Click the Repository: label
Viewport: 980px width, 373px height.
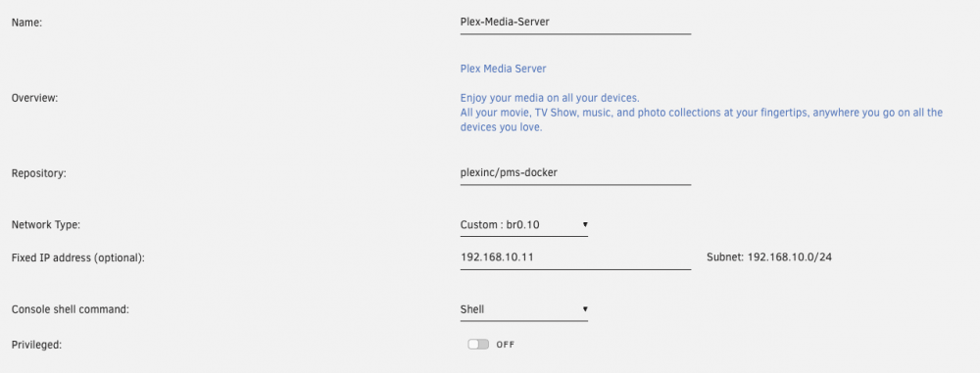pos(39,173)
